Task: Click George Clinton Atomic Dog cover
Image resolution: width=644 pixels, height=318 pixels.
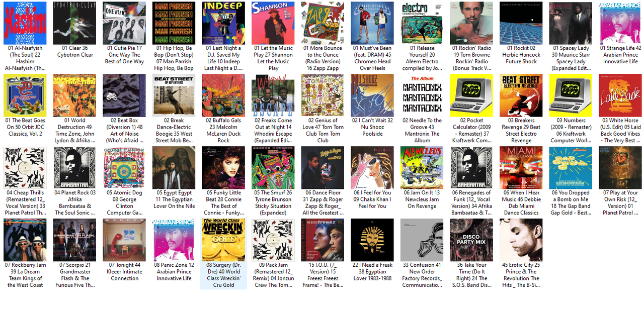Action: [x=124, y=168]
